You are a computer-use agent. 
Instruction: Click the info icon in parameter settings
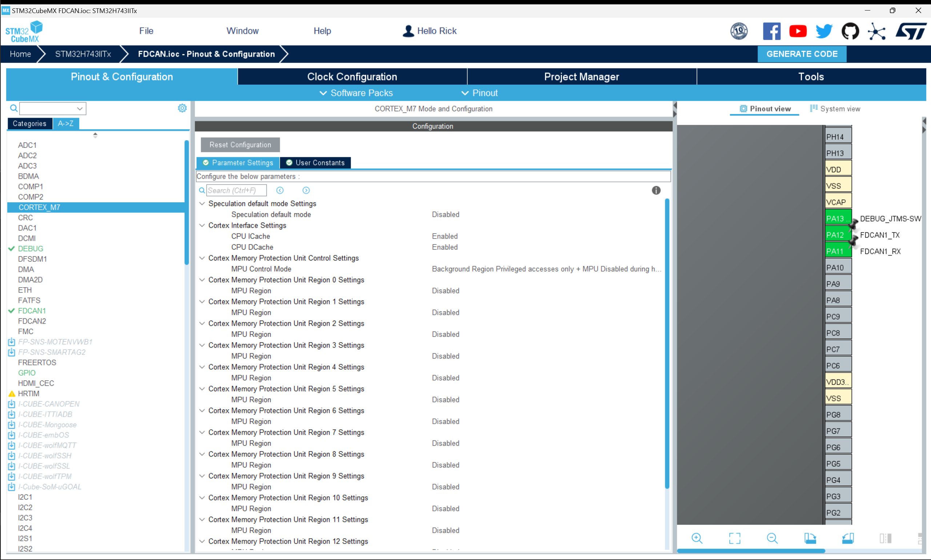(x=656, y=190)
